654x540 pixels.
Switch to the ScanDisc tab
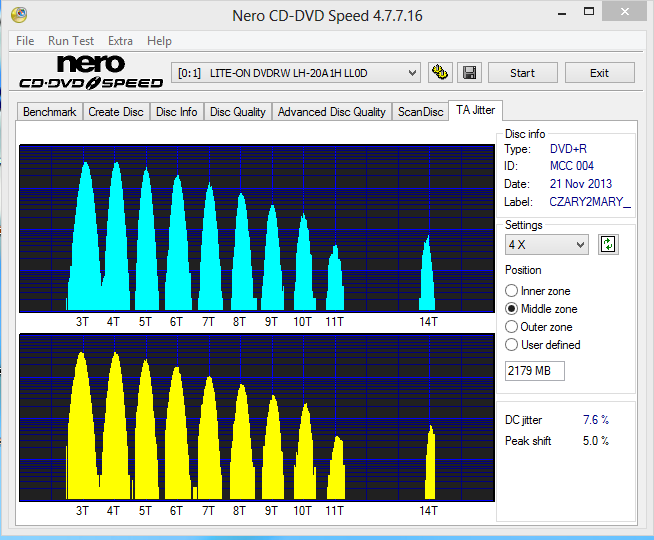click(x=420, y=112)
